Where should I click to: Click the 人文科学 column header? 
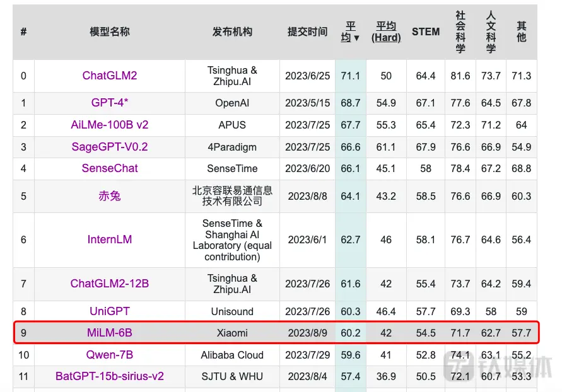491,32
